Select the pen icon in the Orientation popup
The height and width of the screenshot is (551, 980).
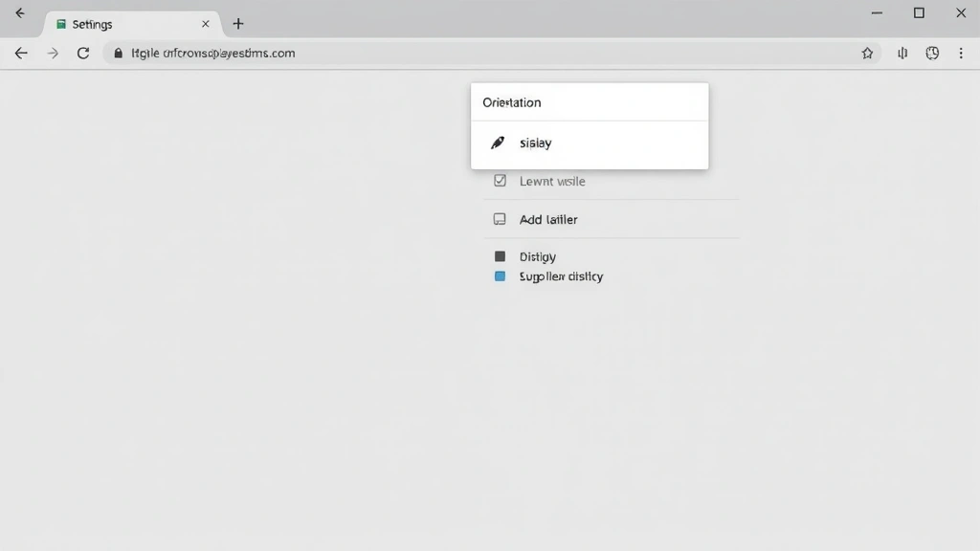pyautogui.click(x=499, y=142)
